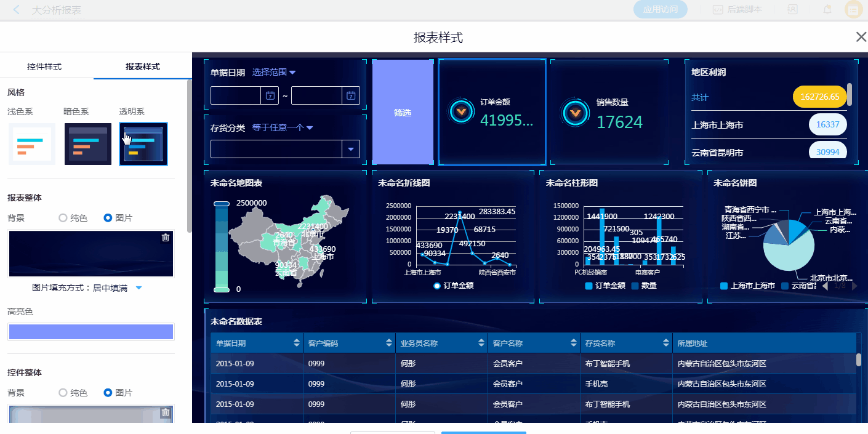Delete the widget background image
Image resolution: width=868 pixels, height=434 pixels.
point(165,412)
